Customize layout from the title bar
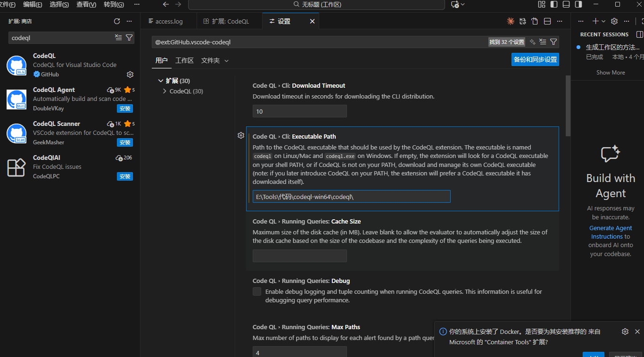Screen dimensions: 644x357 (x=542, y=4)
